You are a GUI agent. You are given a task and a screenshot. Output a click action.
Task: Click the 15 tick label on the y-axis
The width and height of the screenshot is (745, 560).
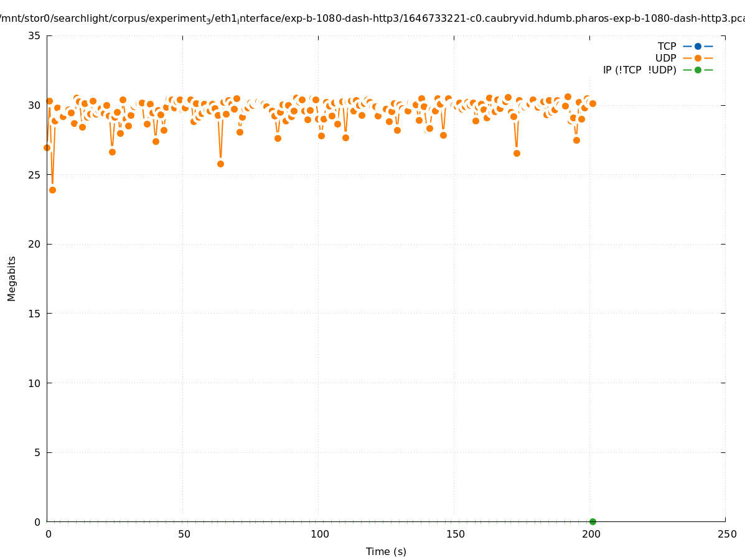point(34,314)
